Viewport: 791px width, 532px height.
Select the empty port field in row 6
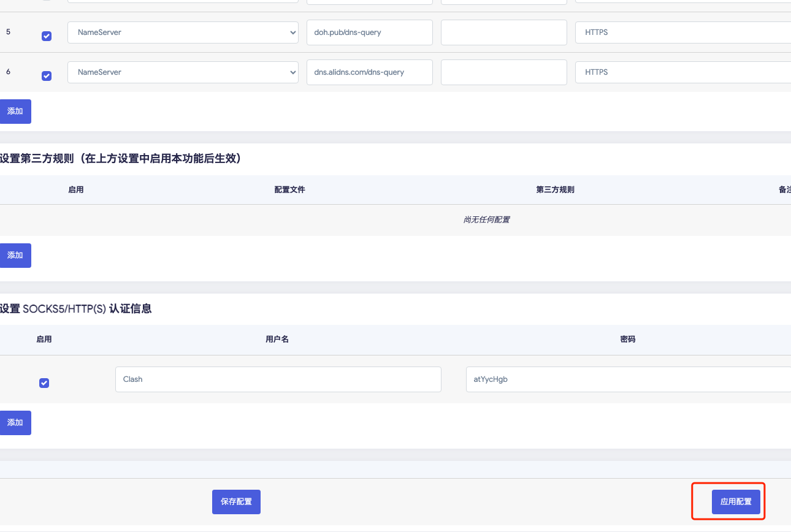[503, 72]
